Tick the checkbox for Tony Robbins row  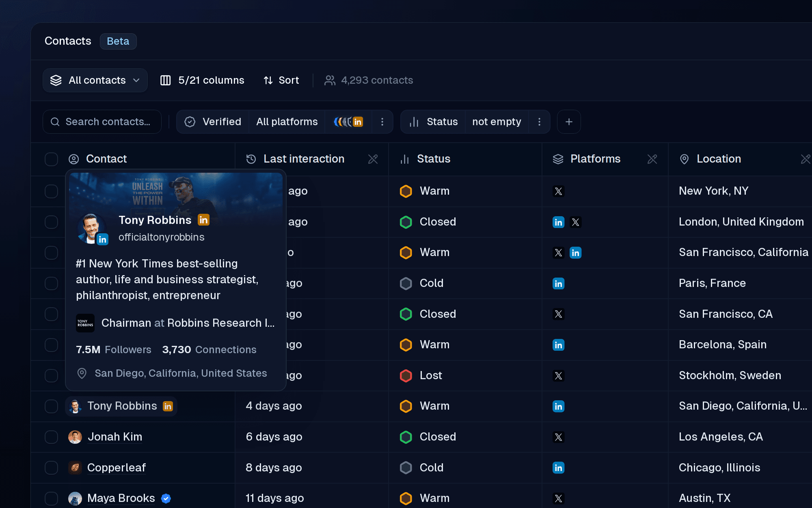pyautogui.click(x=51, y=406)
